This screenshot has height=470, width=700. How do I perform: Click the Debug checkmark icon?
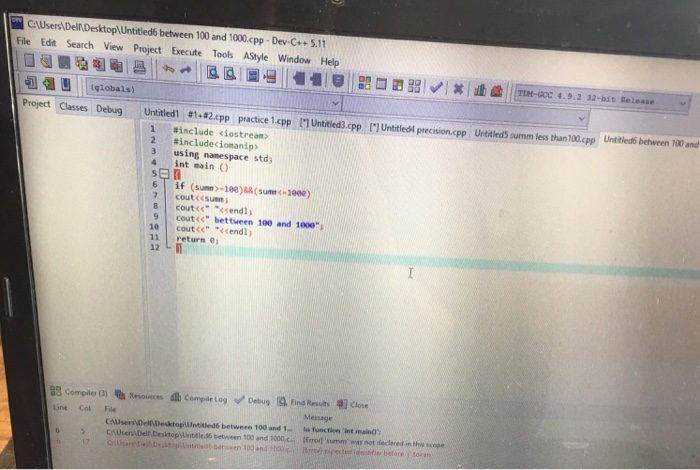click(436, 87)
